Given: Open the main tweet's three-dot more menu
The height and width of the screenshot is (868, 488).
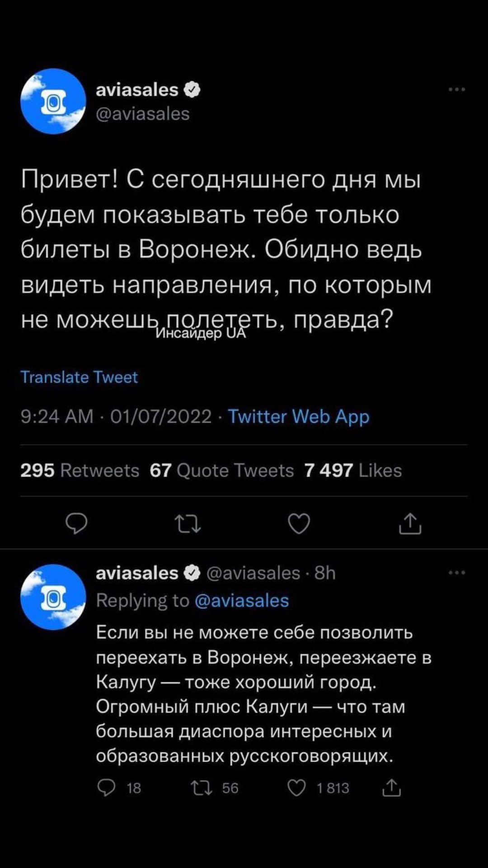Looking at the screenshot, I should pos(456,90).
